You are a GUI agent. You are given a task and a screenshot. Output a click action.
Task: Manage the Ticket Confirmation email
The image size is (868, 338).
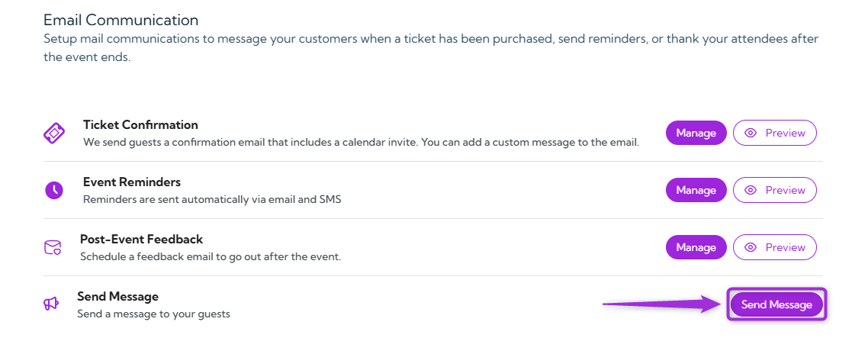point(696,133)
